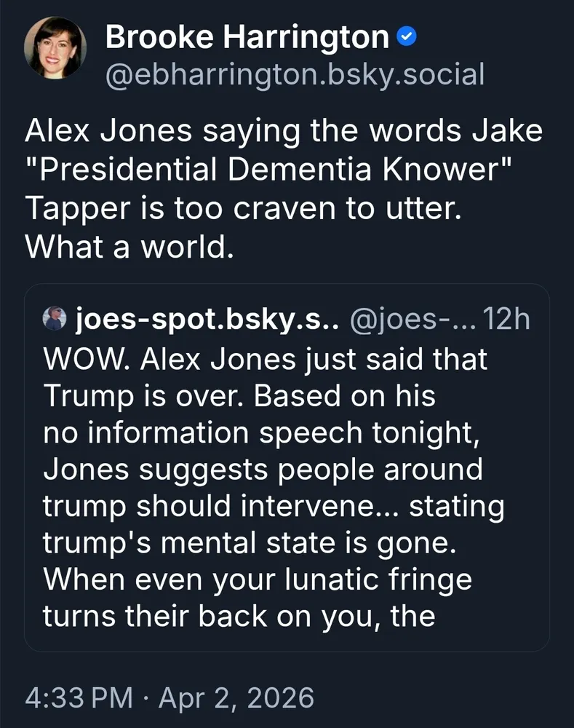This screenshot has height=728, width=574.
Task: Click the 4:33 PM post time
Action: (79, 697)
